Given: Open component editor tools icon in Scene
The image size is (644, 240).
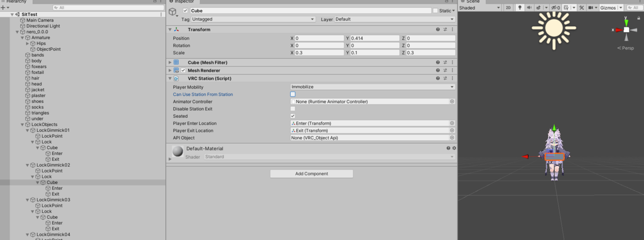Looking at the screenshot, I should click(581, 7).
